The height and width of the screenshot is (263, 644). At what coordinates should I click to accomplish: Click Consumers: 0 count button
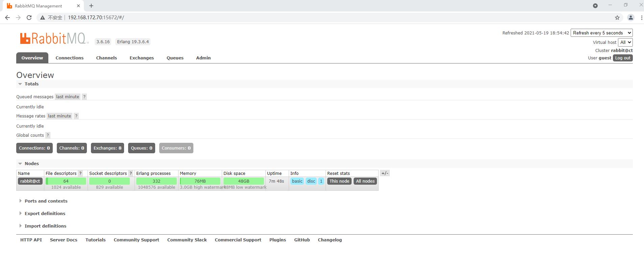click(176, 148)
